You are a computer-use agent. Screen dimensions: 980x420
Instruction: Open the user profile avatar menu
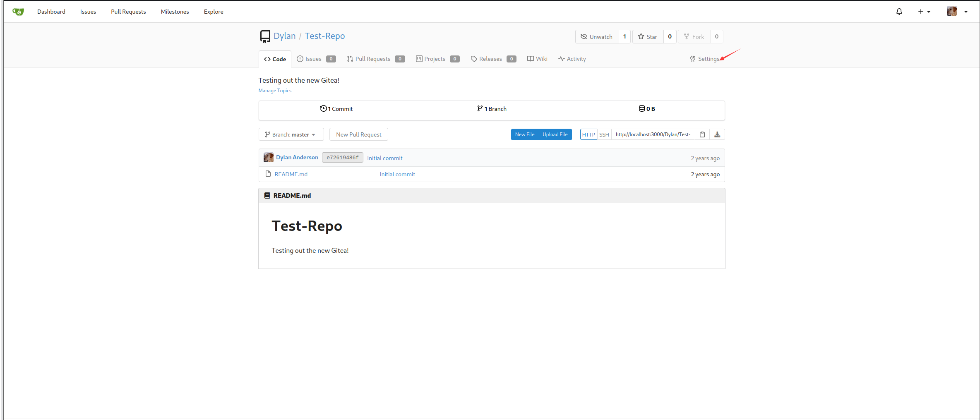coord(957,12)
